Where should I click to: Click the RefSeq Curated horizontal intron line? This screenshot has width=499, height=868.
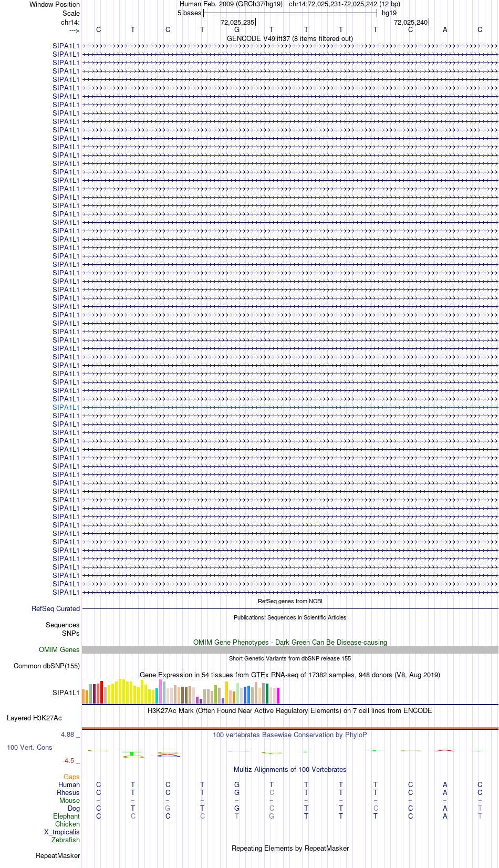290,609
